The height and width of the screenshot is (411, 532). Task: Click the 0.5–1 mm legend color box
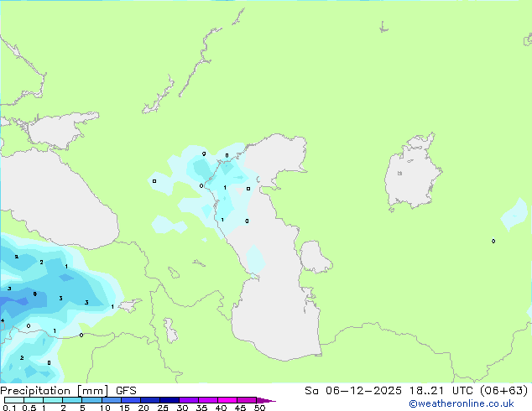(x=34, y=400)
